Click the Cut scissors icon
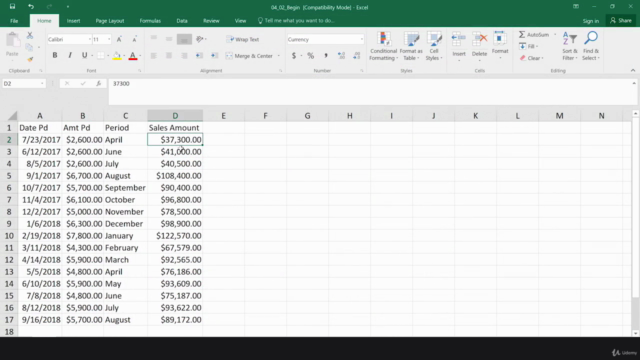Viewport: 640px width, 360px height. tap(30, 36)
